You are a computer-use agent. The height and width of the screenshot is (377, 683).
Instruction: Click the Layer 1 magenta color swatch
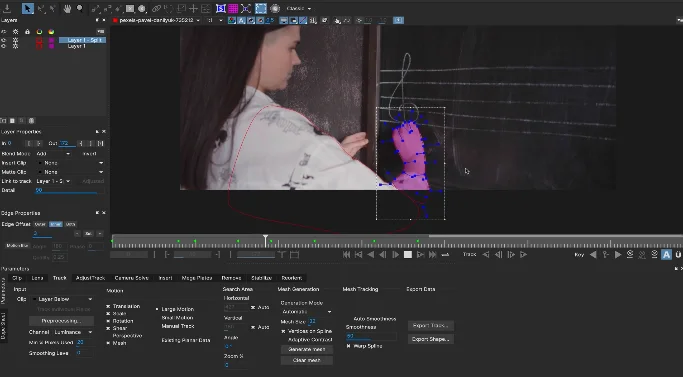[51, 46]
